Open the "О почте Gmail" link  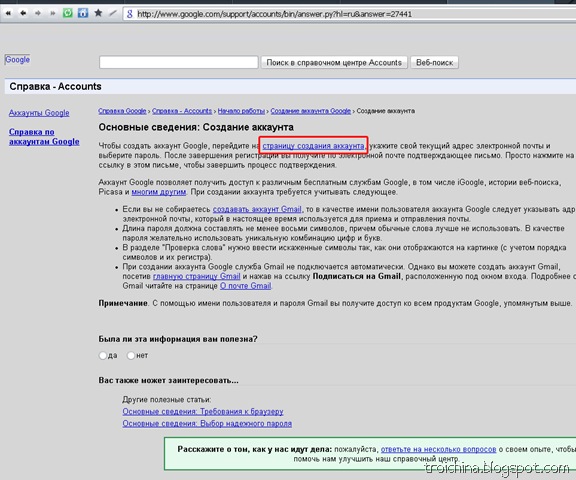(245, 286)
